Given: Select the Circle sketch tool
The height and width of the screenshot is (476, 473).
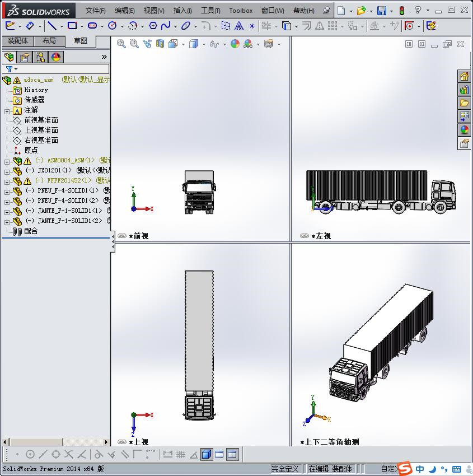Looking at the screenshot, I should [113, 26].
